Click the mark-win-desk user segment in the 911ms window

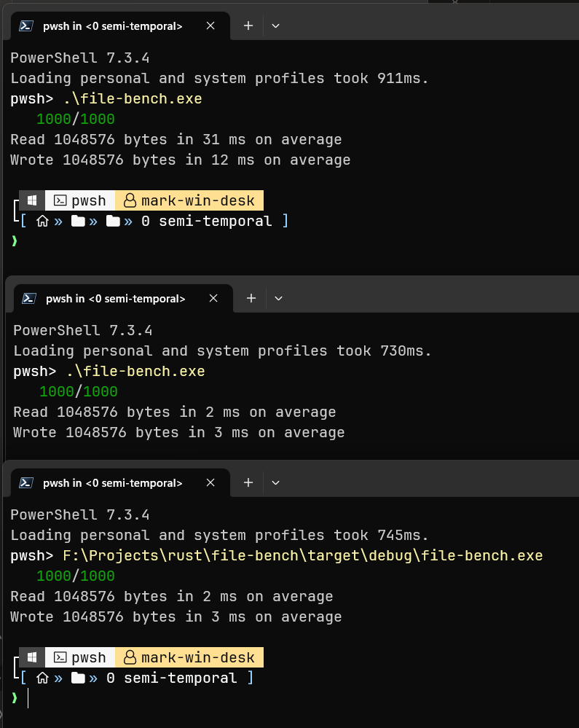[189, 200]
